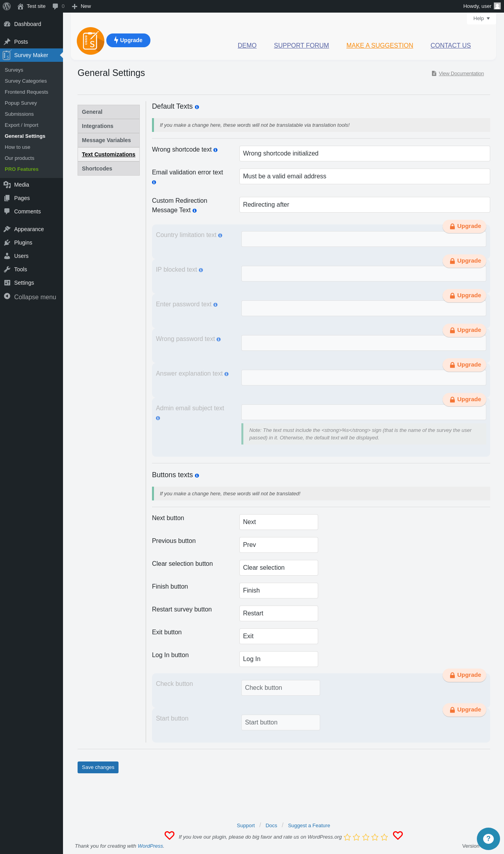This screenshot has width=504, height=854.
Task: Select Submissions in the sidebar menu
Action: [x=19, y=114]
